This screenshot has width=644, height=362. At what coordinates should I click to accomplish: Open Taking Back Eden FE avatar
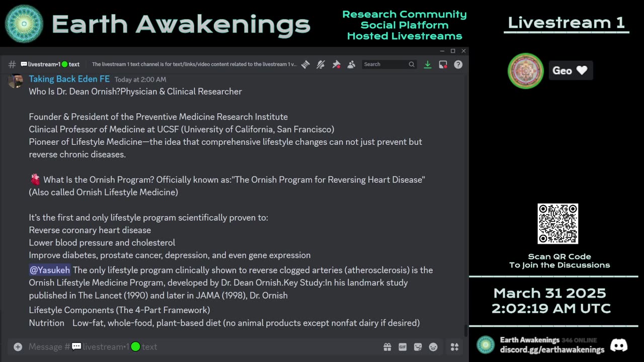16,81
